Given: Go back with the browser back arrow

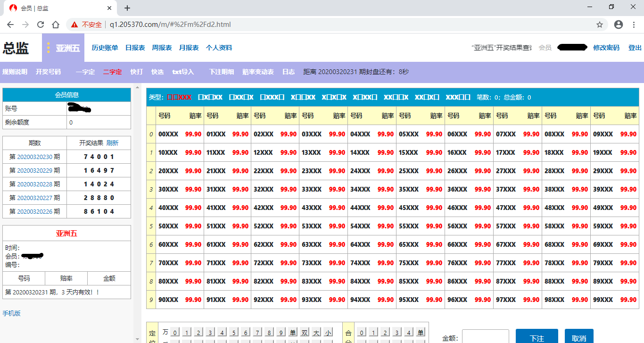Looking at the screenshot, I should point(10,25).
